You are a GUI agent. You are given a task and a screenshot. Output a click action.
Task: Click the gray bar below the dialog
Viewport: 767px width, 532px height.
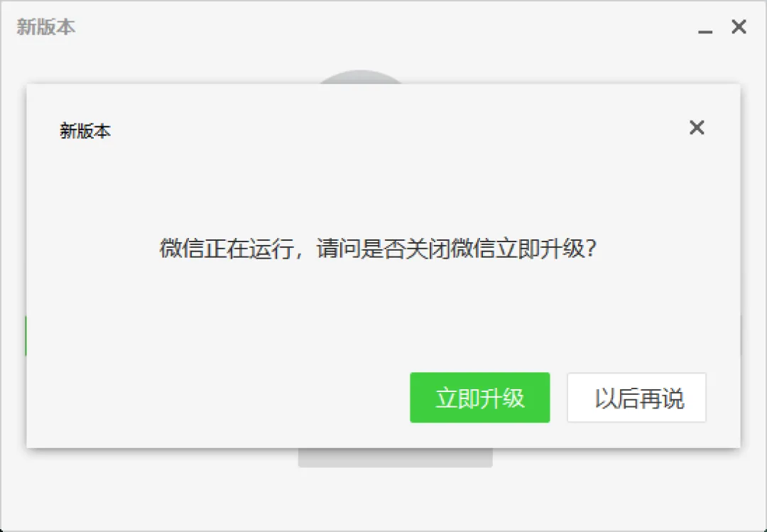pos(396,457)
